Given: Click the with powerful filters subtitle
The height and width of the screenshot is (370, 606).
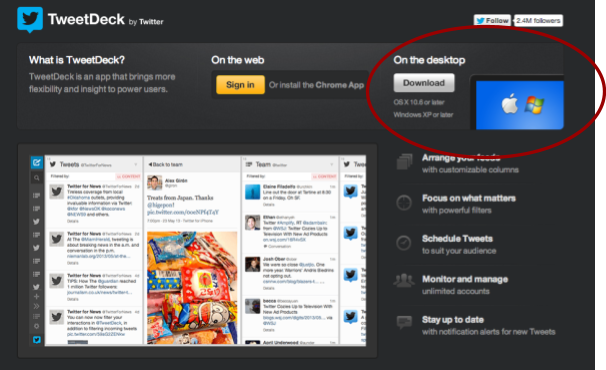Looking at the screenshot, I should [x=456, y=210].
